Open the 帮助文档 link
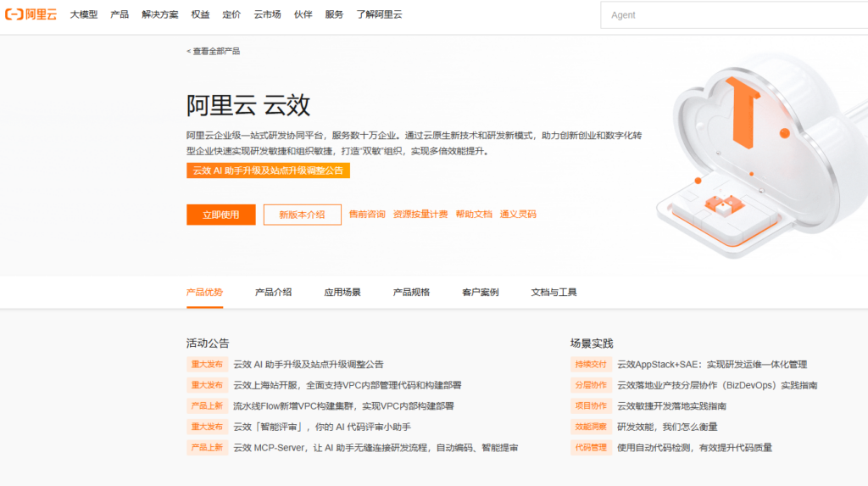 click(x=474, y=215)
